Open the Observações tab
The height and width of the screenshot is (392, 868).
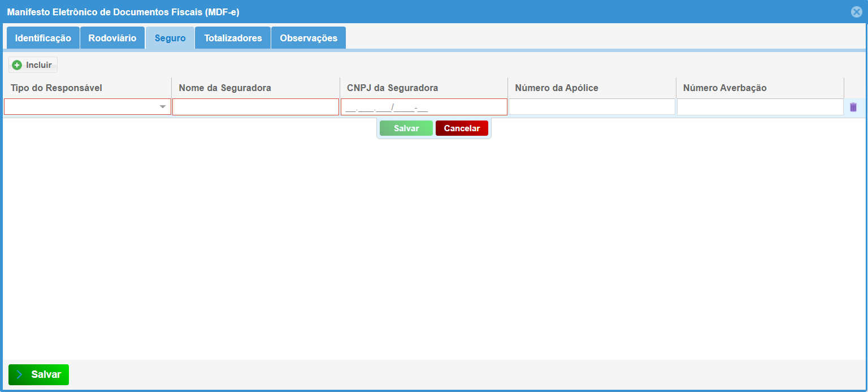coord(309,38)
